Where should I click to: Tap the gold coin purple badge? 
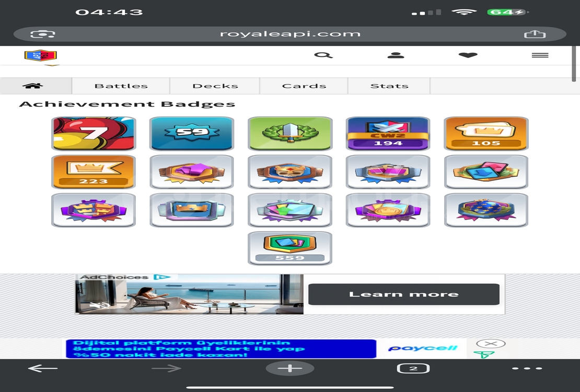(388, 210)
